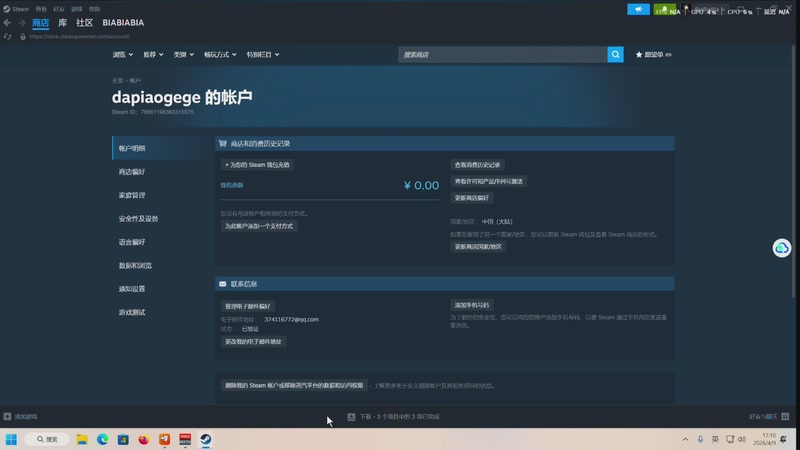
Task: Select 帐户明细 in the left sidebar
Action: click(x=159, y=148)
